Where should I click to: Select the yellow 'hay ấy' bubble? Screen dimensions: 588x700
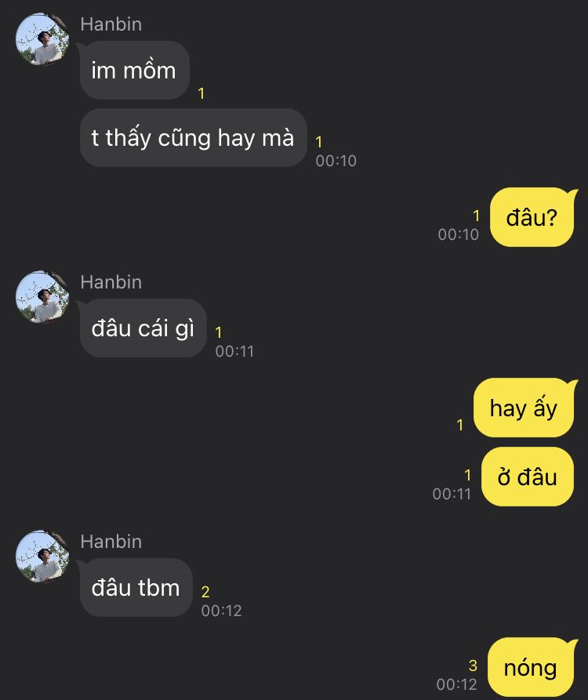(524, 408)
